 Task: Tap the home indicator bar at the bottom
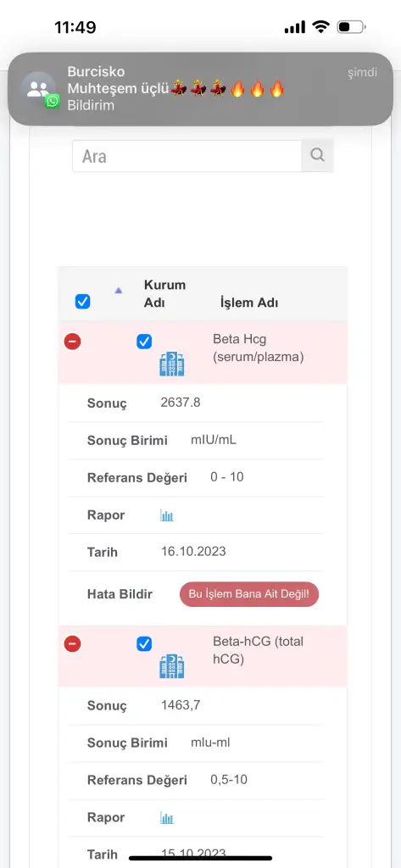(x=200, y=858)
